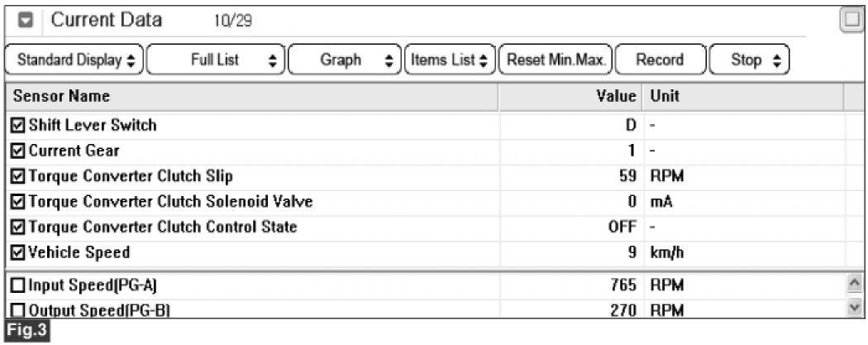This screenshot has width=868, height=345.
Task: Open the Stop dropdown
Action: (749, 60)
